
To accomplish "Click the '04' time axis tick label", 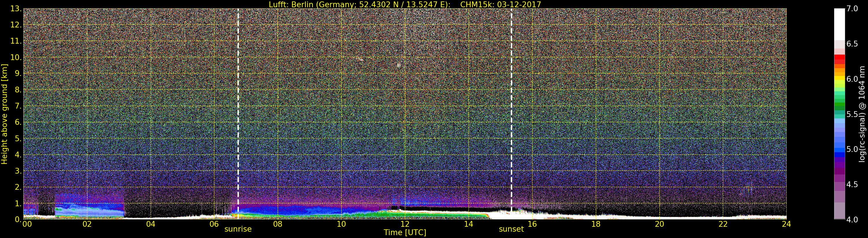I will (x=151, y=224).
